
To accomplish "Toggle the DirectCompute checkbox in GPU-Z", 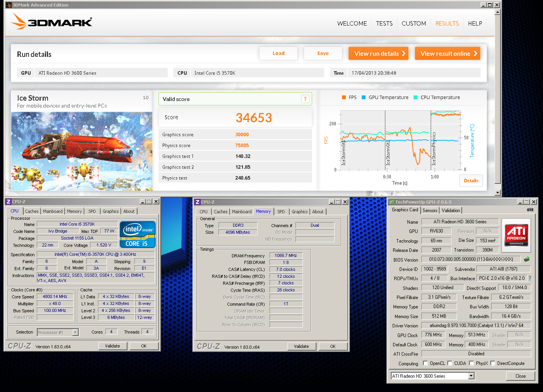I will point(493,363).
